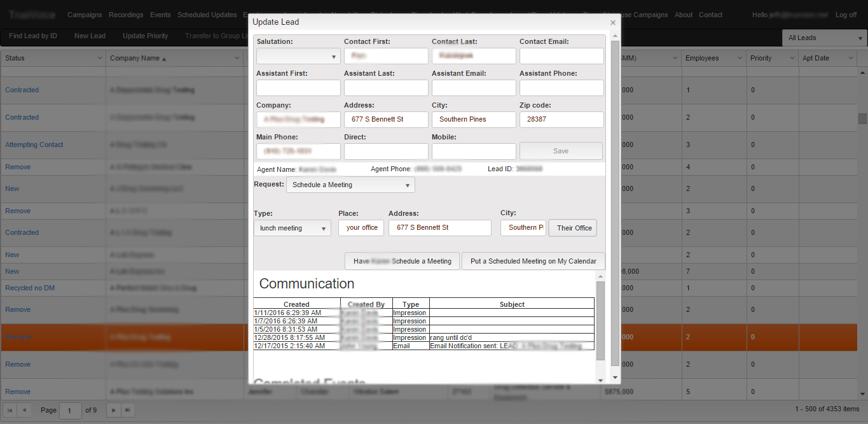Viewport: 868px width, 424px height.
Task: Open Status column header menu arrow
Action: tap(100, 58)
